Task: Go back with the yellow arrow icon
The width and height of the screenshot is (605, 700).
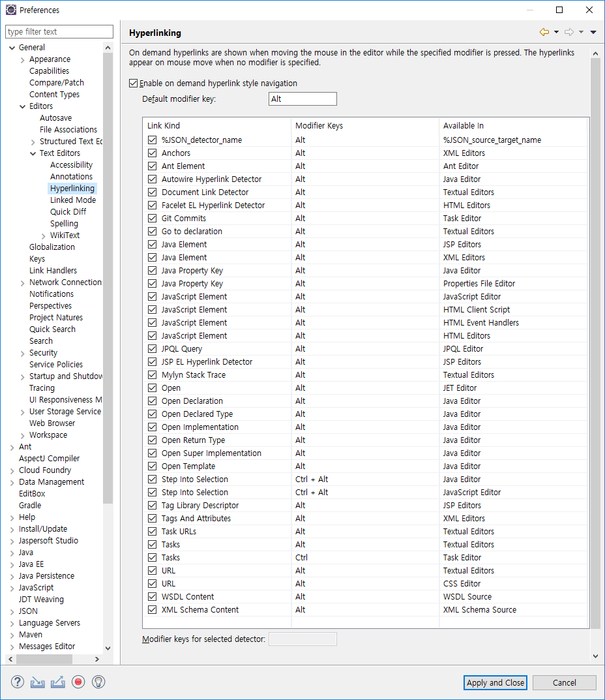Action: pos(544,32)
